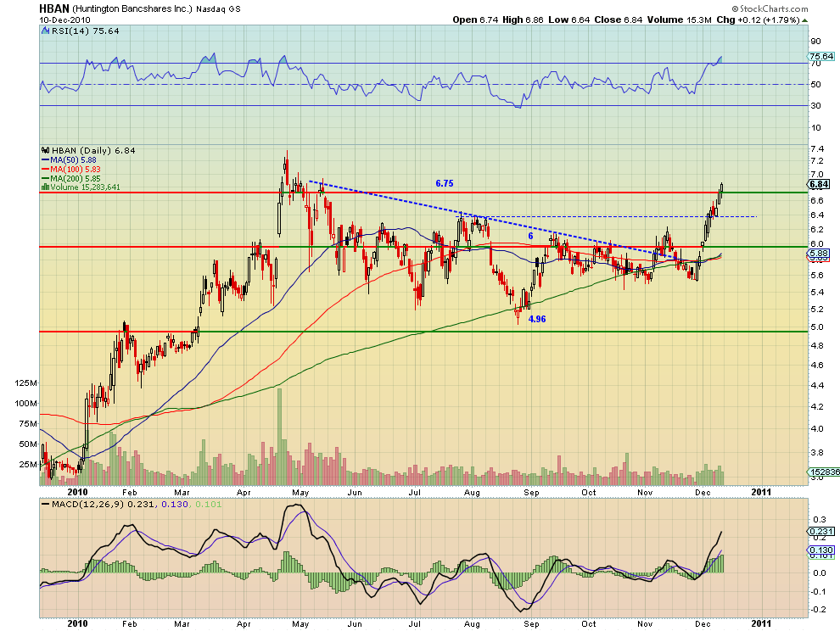The height and width of the screenshot is (631, 840).
Task: Click the RSI(14) 75.64 indicator label
Action: [x=85, y=31]
